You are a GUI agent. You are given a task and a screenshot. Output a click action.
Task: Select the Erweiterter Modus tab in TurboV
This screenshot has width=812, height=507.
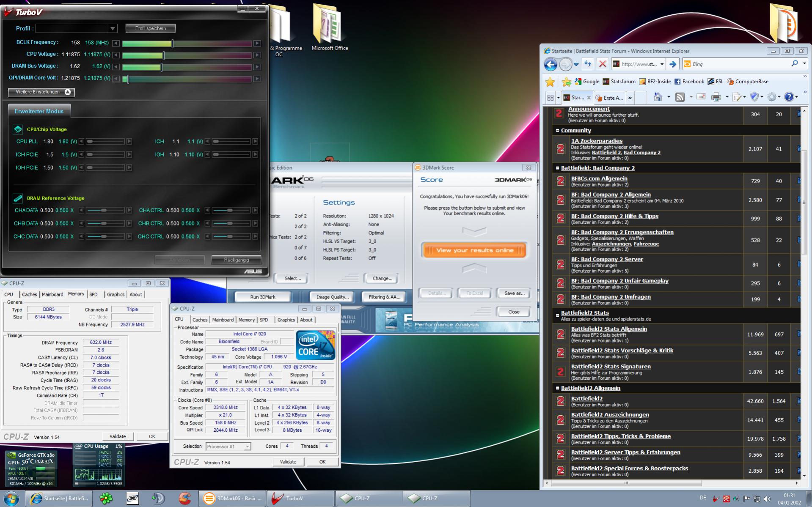pyautogui.click(x=39, y=111)
